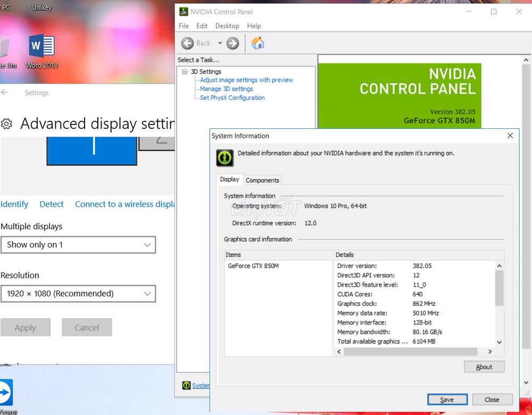532x415 pixels.
Task: Click the Graphics clock value 862 MHz
Action: coord(424,304)
